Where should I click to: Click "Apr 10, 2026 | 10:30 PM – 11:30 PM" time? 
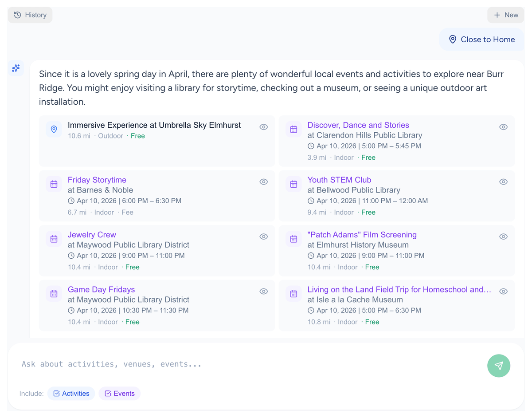coord(133,311)
